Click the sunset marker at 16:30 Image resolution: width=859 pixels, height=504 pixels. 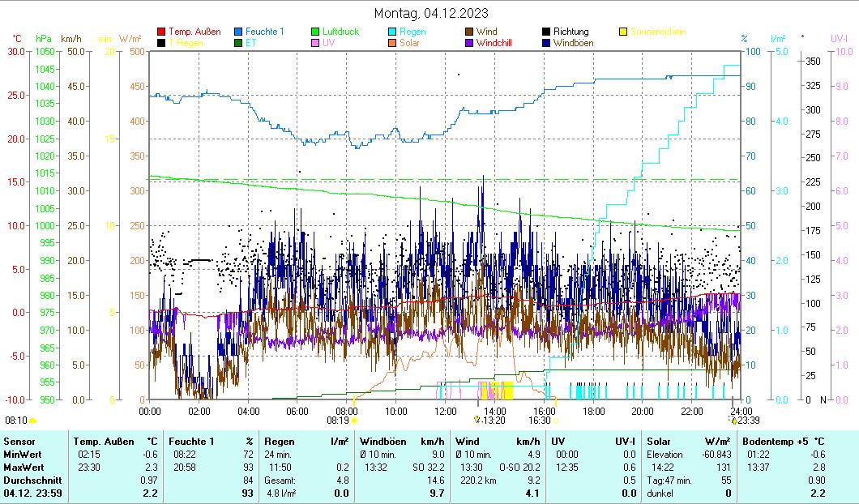[556, 421]
